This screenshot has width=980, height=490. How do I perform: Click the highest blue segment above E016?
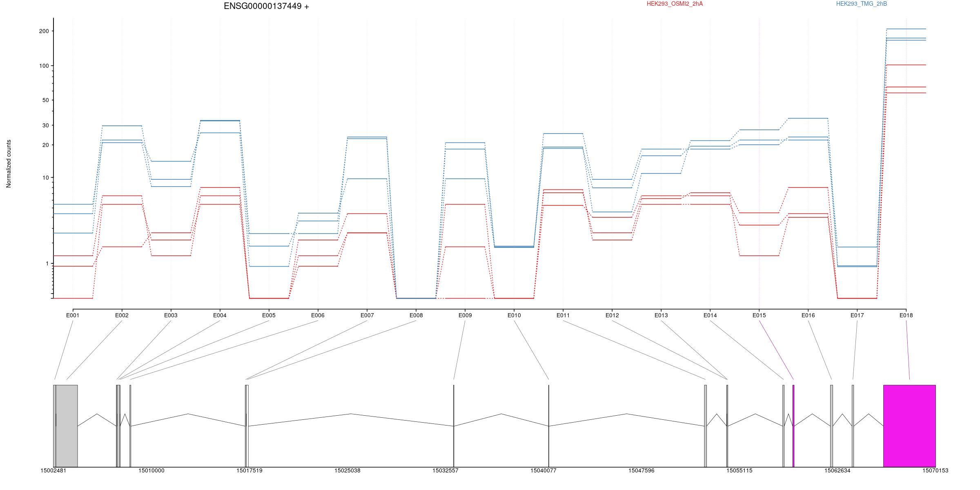click(808, 118)
